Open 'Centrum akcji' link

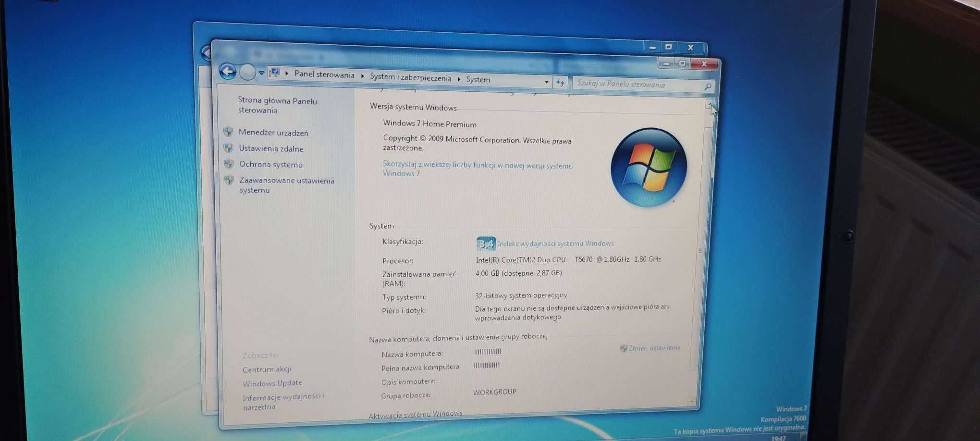click(267, 369)
